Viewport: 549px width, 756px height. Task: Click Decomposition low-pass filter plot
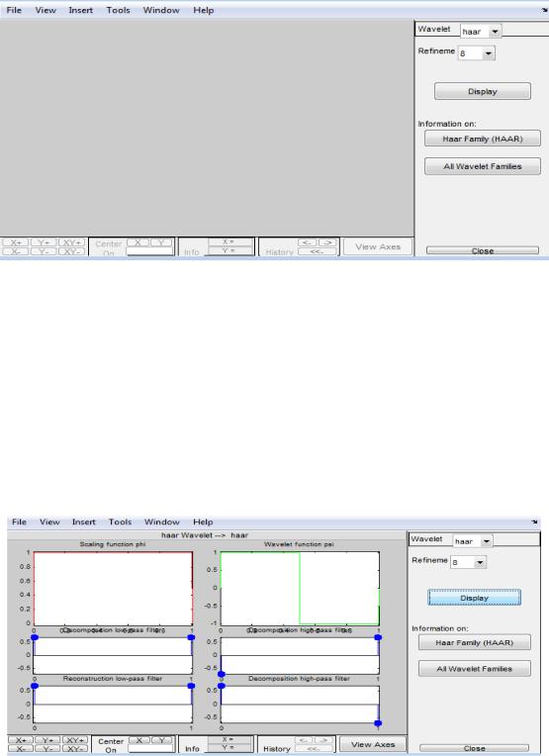tap(113, 656)
